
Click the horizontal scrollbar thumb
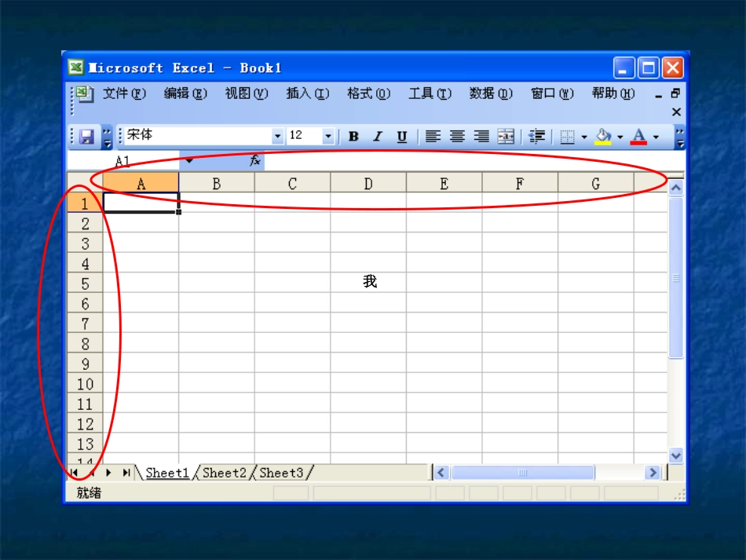522,473
